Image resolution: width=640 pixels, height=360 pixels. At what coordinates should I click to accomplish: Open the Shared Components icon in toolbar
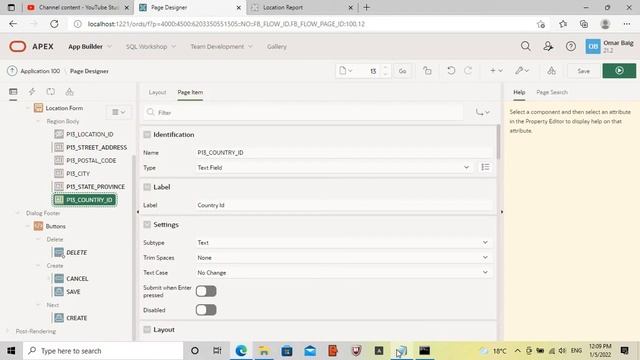[x=551, y=71]
